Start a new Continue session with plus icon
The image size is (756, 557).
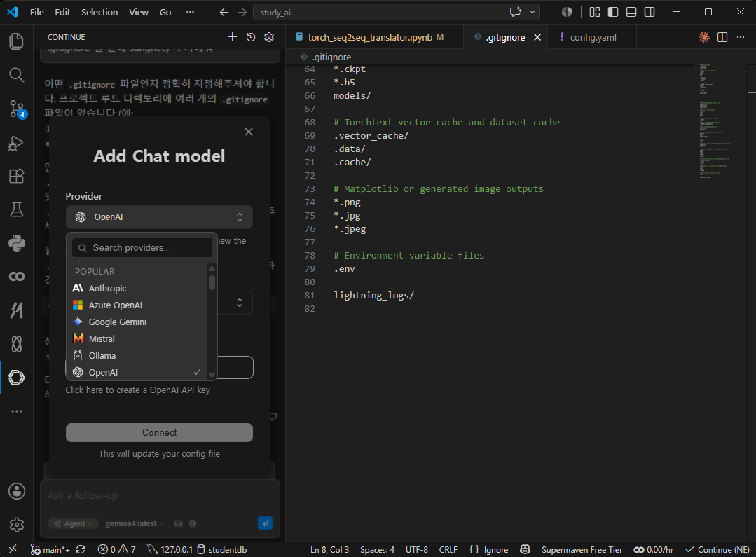pos(232,37)
